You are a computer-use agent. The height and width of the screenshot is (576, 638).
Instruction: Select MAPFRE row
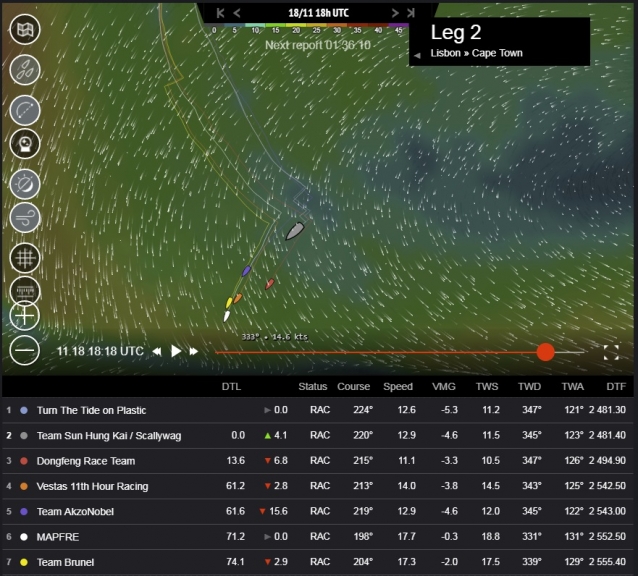[318, 537]
